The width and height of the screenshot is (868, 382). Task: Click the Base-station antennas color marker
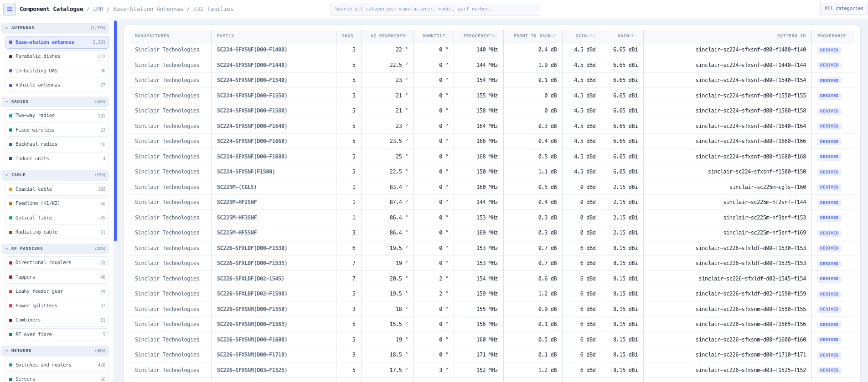tap(10, 42)
